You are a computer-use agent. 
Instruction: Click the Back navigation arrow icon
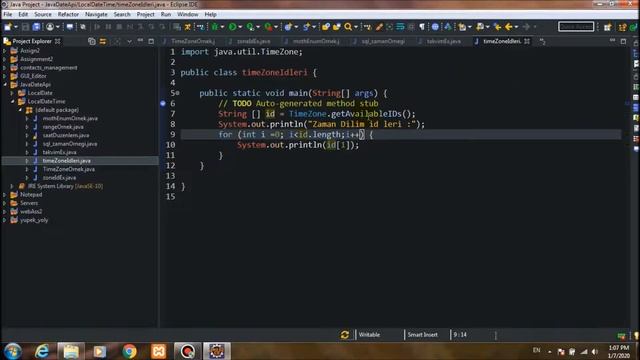click(509, 27)
